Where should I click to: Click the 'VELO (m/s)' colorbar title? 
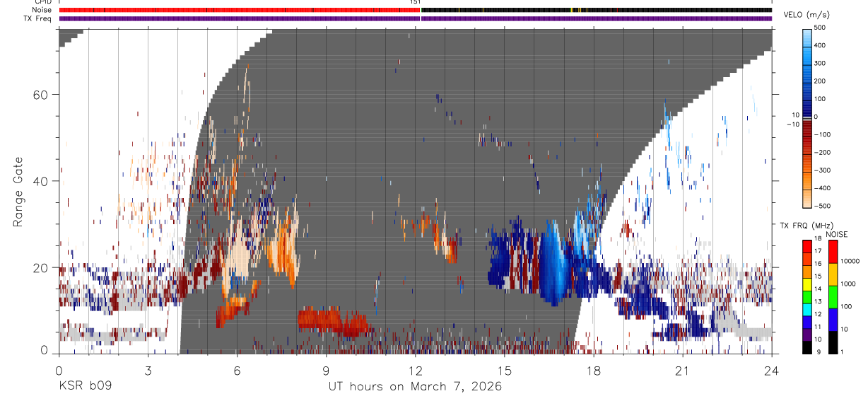click(807, 15)
